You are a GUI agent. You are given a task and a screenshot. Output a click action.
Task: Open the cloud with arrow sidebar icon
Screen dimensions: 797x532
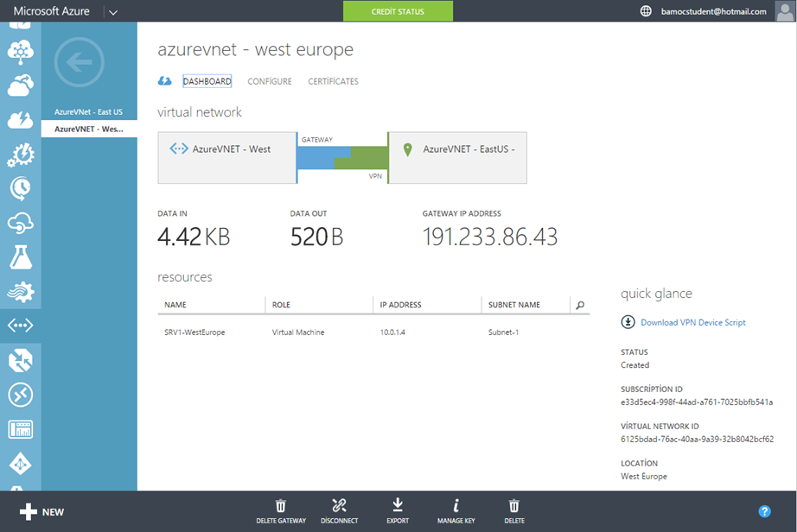coord(21,85)
